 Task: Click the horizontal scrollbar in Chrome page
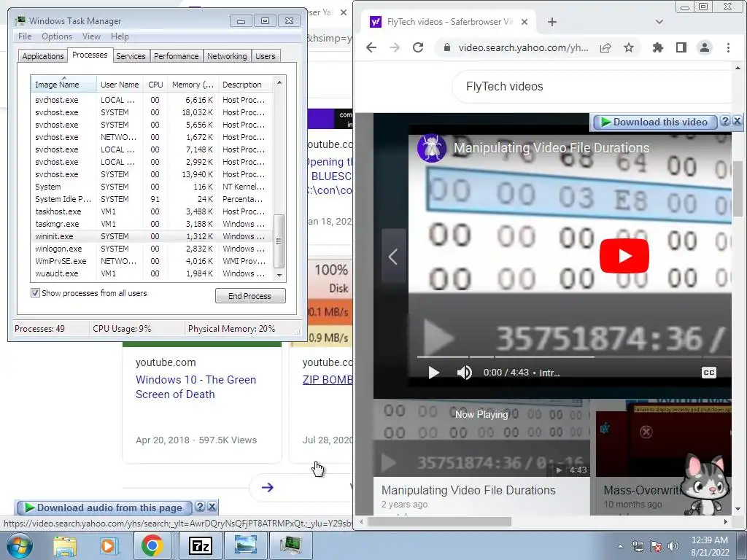click(x=438, y=522)
